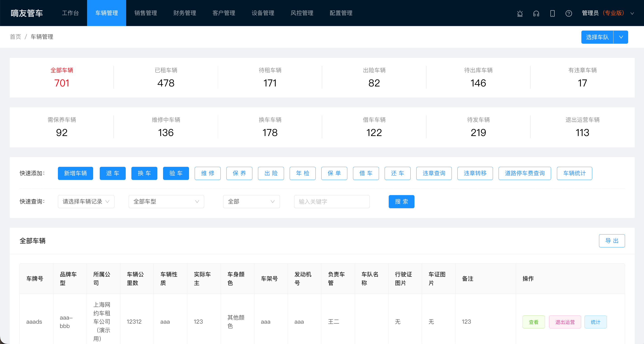Viewport: 644px width, 344px height.
Task: Open 销售管理 menu
Action: pos(145,13)
